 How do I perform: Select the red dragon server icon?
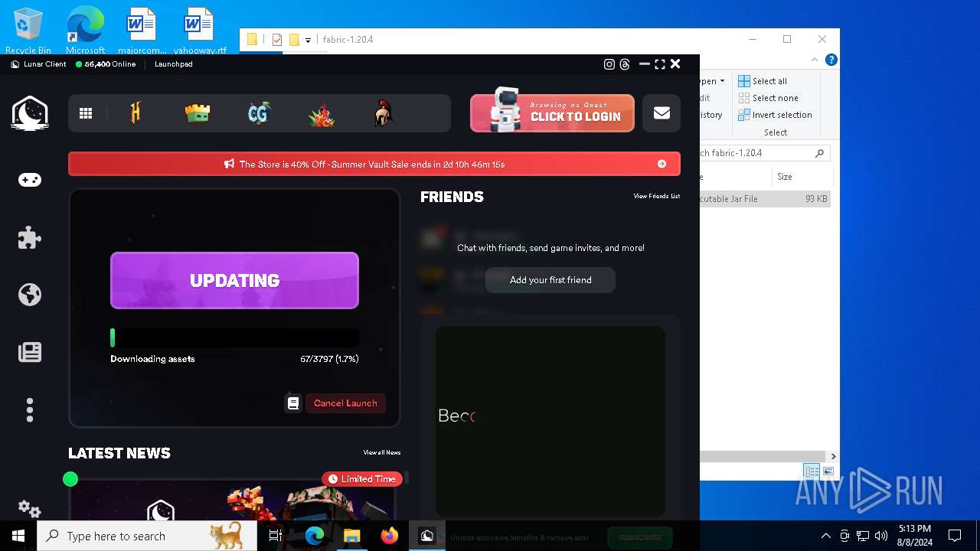tap(322, 115)
